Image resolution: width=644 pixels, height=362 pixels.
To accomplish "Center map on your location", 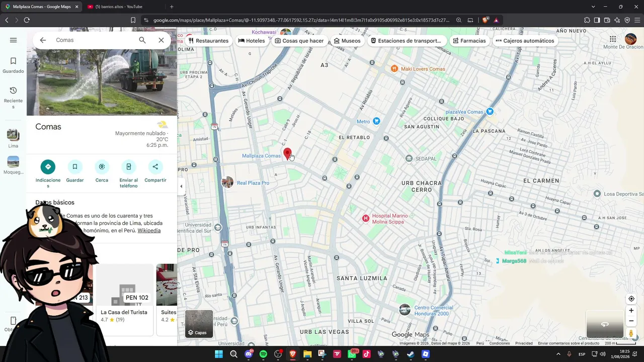I will point(631,299).
